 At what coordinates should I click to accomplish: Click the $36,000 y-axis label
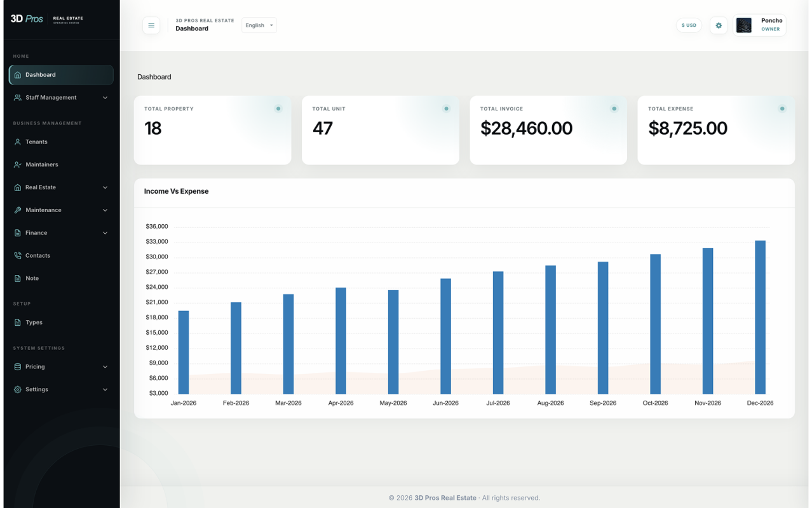pyautogui.click(x=157, y=227)
